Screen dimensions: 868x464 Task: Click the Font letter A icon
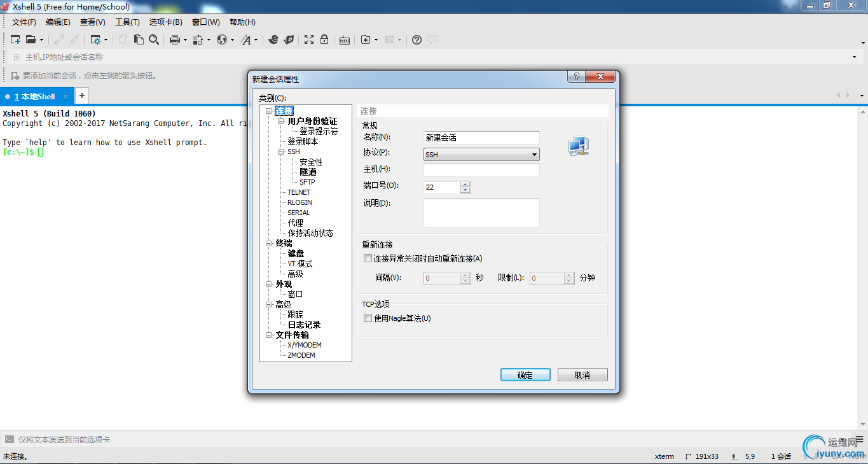click(x=246, y=39)
